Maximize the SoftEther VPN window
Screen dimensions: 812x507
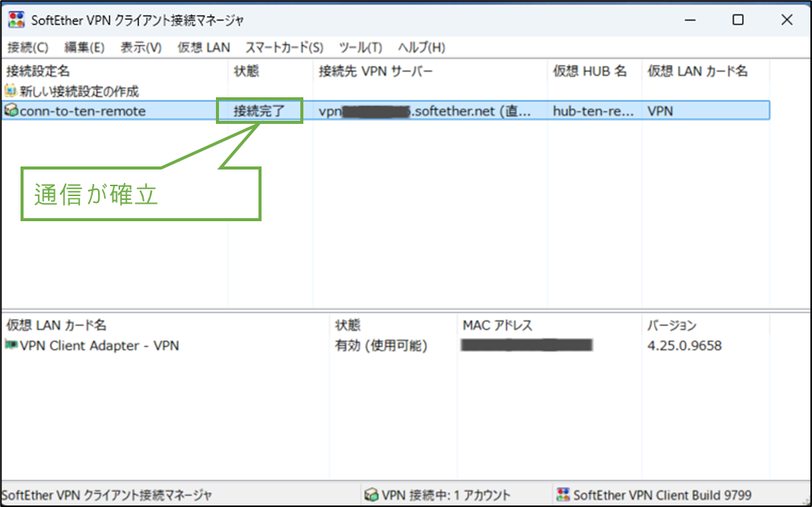point(738,20)
